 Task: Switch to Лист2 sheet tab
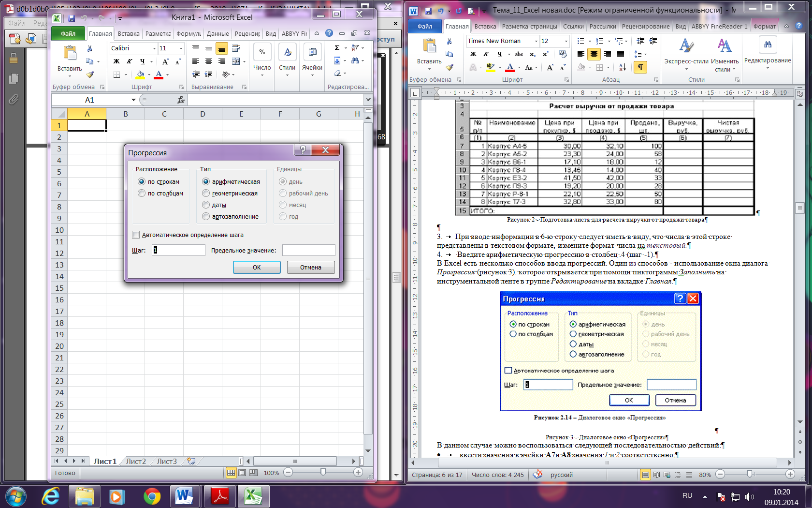pyautogui.click(x=136, y=461)
